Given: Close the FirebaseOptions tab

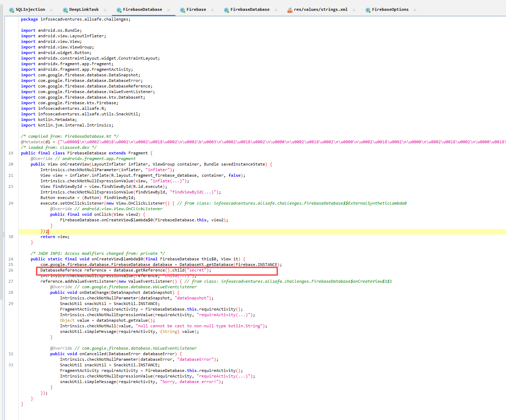Looking at the screenshot, I should pos(415,10).
